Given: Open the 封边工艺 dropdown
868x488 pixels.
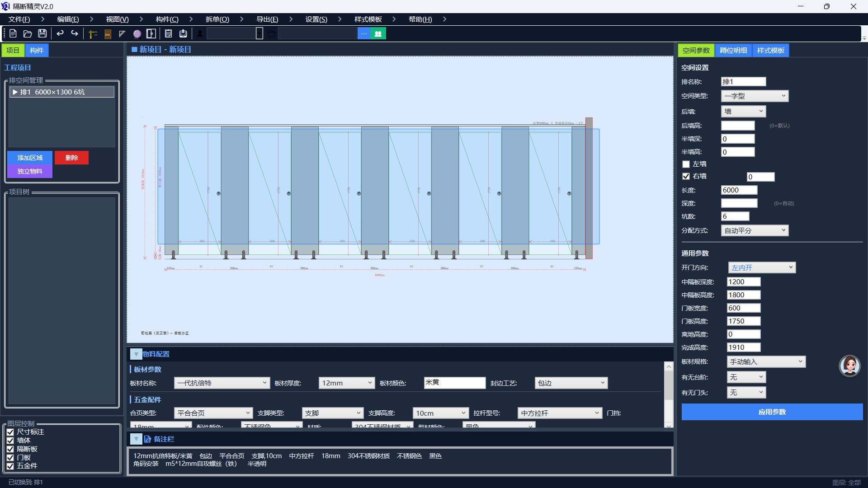Looking at the screenshot, I should point(571,383).
